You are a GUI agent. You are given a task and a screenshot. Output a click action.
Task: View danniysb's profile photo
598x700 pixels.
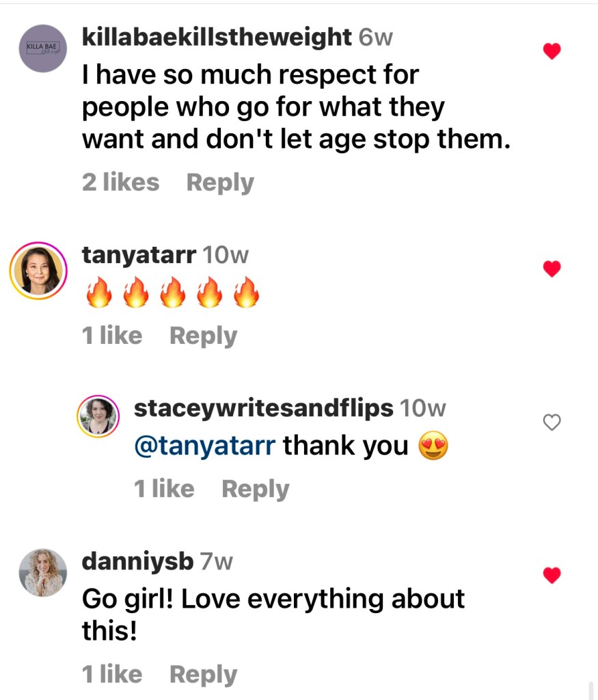pyautogui.click(x=43, y=573)
